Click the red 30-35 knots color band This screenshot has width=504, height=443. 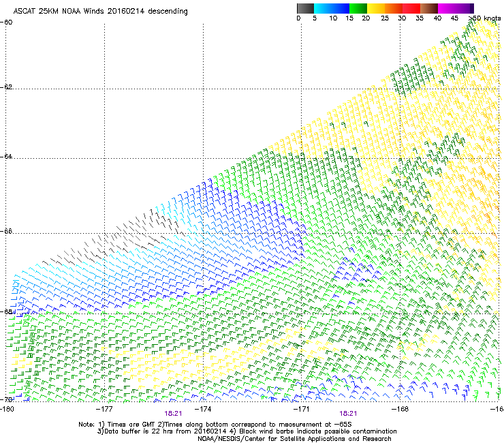[x=411, y=8]
